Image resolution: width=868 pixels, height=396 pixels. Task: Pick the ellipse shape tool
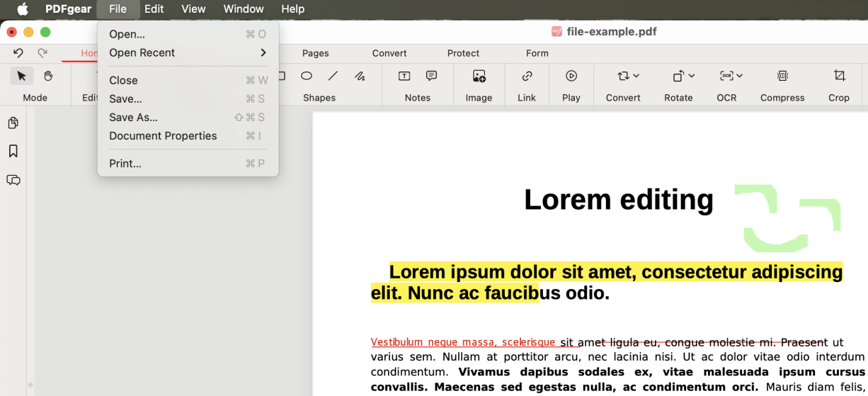click(x=307, y=76)
